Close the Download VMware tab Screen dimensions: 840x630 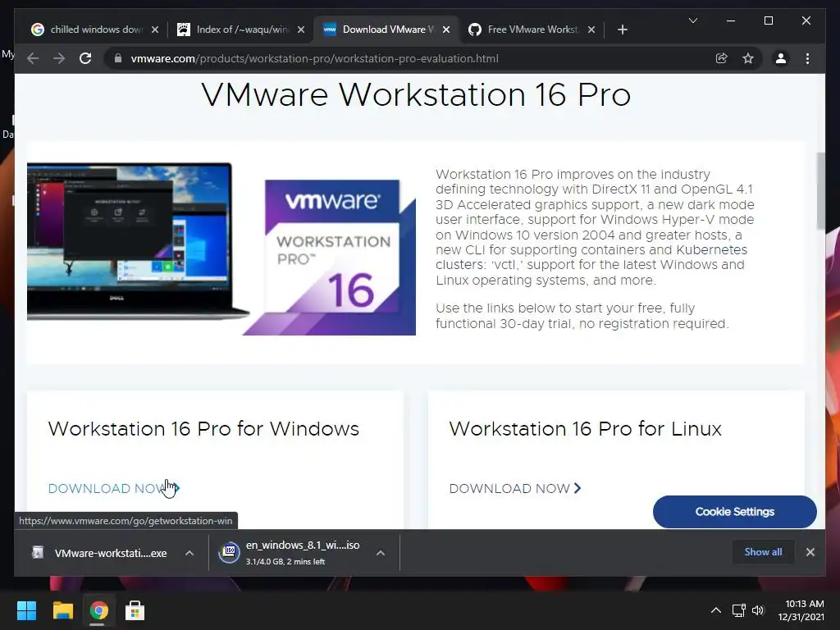tap(446, 30)
